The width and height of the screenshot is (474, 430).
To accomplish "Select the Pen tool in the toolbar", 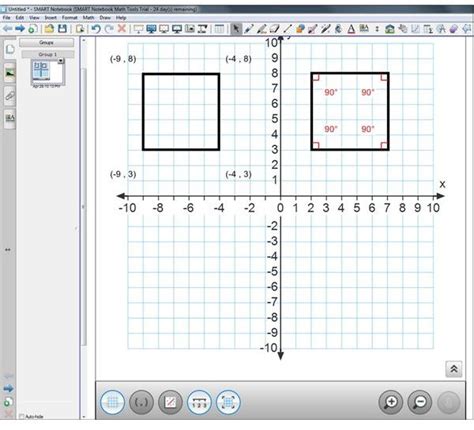I will coord(249,29).
